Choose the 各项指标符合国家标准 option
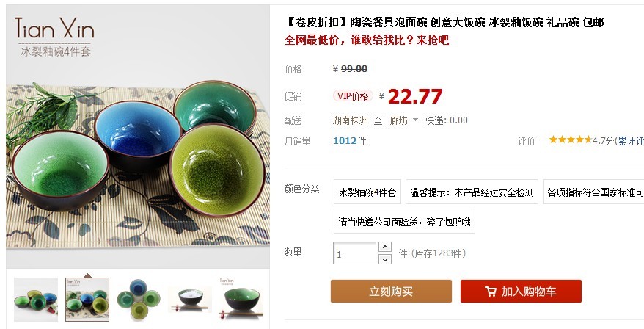This screenshot has width=644, height=329. (593, 192)
